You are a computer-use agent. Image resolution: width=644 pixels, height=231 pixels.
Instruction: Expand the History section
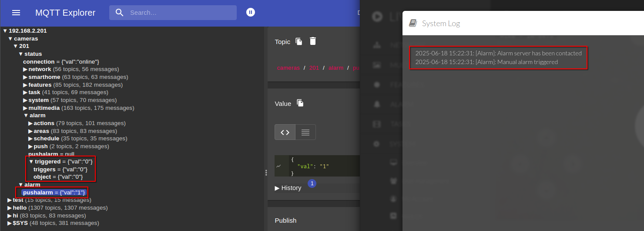(288, 188)
